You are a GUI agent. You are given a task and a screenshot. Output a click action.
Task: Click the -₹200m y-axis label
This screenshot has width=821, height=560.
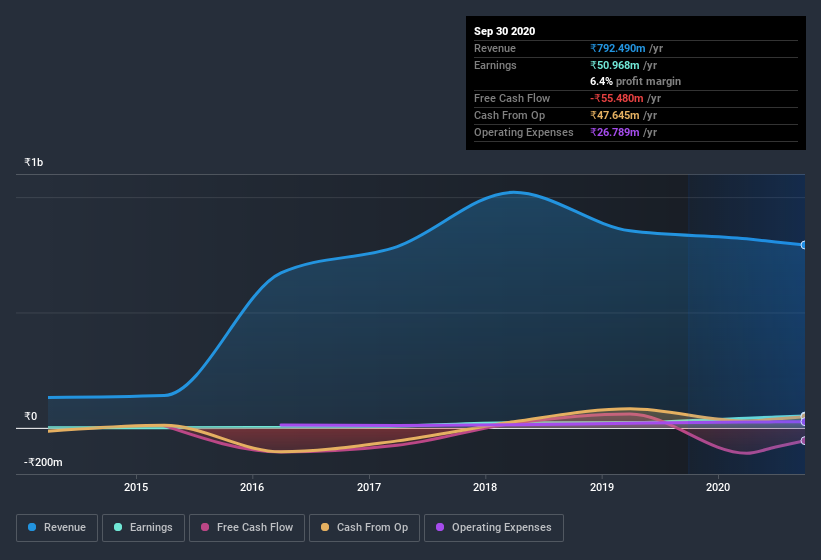coord(43,462)
